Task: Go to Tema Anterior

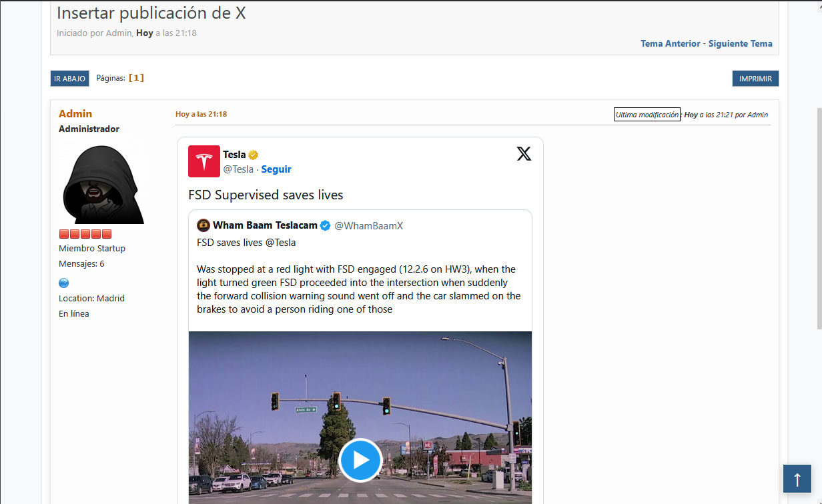Action: tap(670, 43)
